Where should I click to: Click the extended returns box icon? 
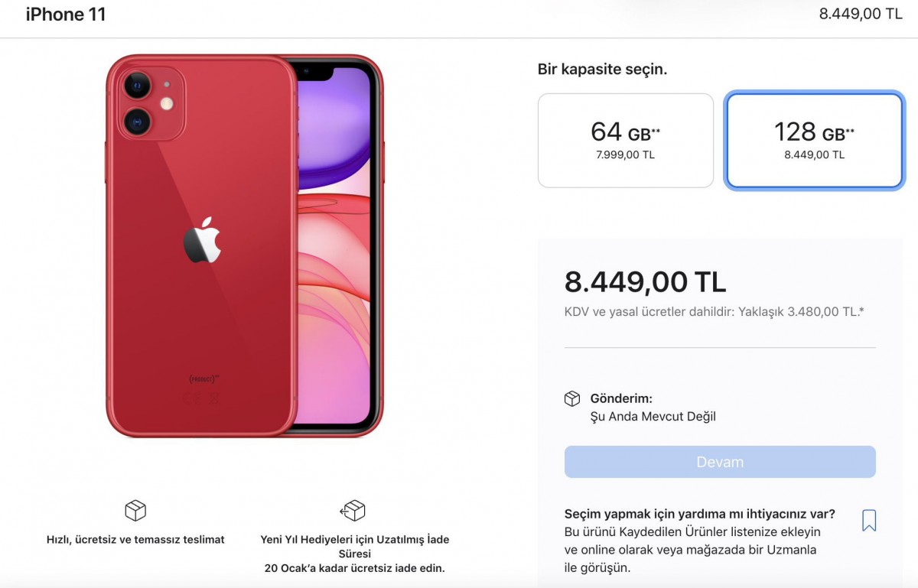pyautogui.click(x=353, y=511)
